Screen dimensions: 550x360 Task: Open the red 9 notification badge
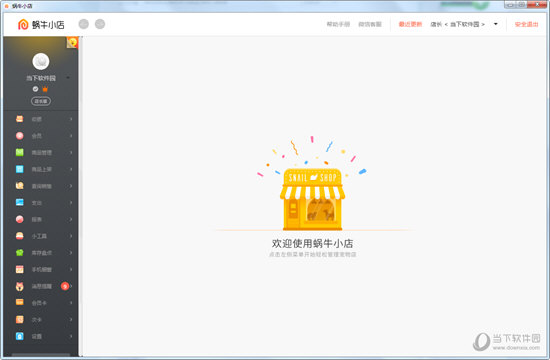(x=65, y=286)
